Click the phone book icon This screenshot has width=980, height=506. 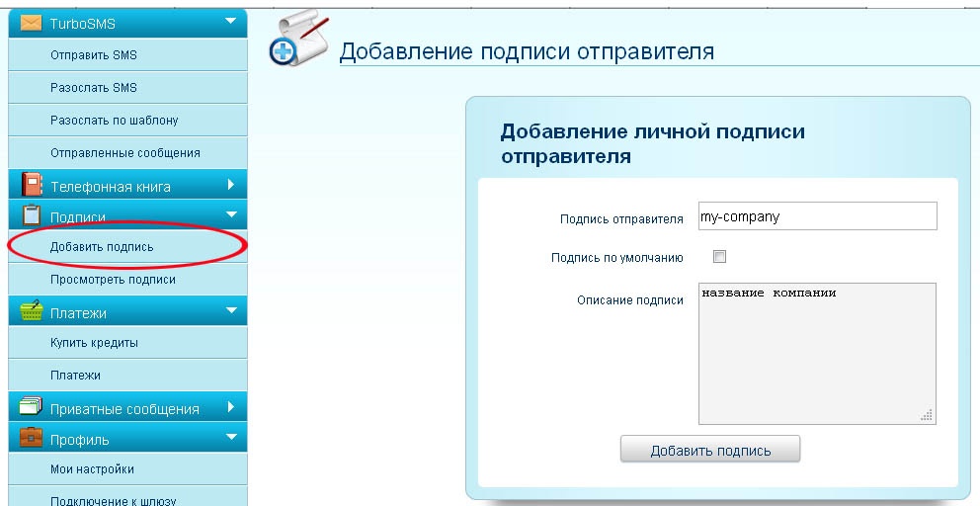coord(32,185)
